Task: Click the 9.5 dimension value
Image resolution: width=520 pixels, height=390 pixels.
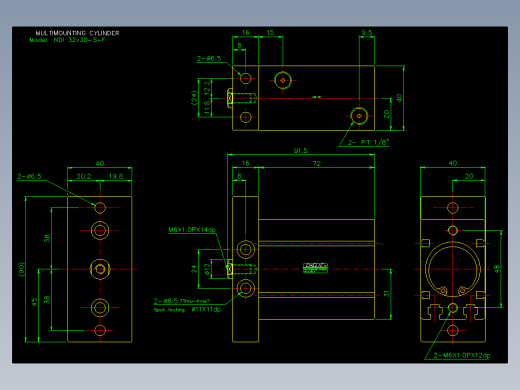Action: pyautogui.click(x=367, y=32)
